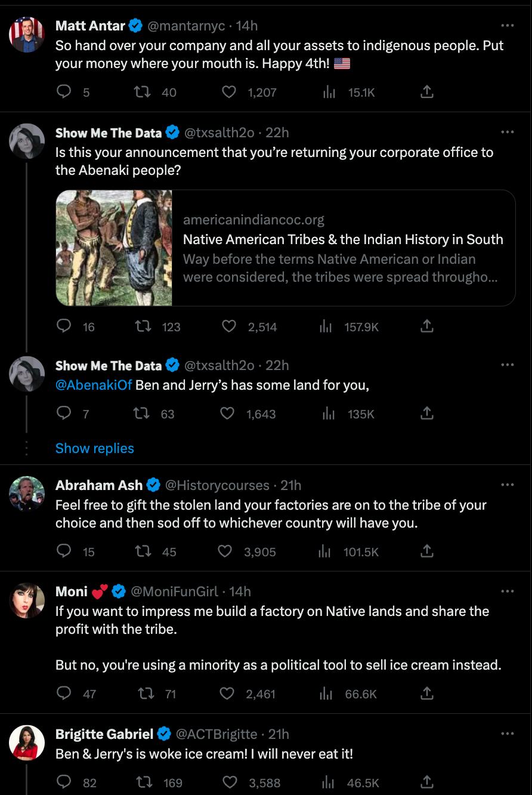
Task: Like Matt Antar's tweet
Action: tap(229, 93)
